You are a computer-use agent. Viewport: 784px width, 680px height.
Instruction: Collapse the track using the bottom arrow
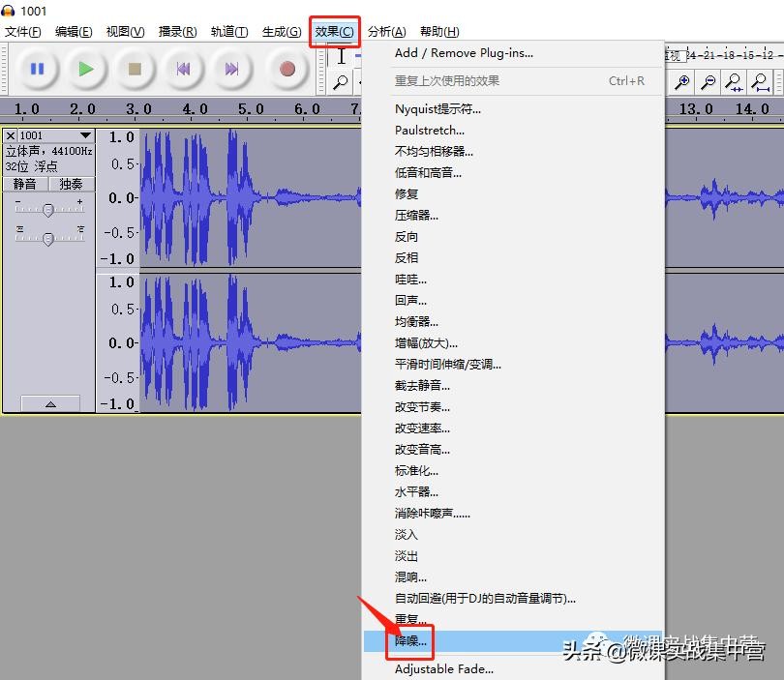click(49, 403)
